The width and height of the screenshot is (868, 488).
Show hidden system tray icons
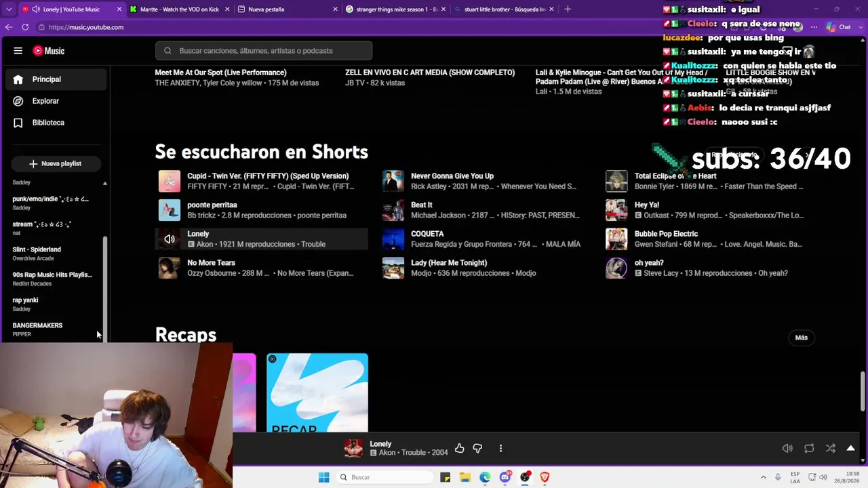click(x=764, y=477)
